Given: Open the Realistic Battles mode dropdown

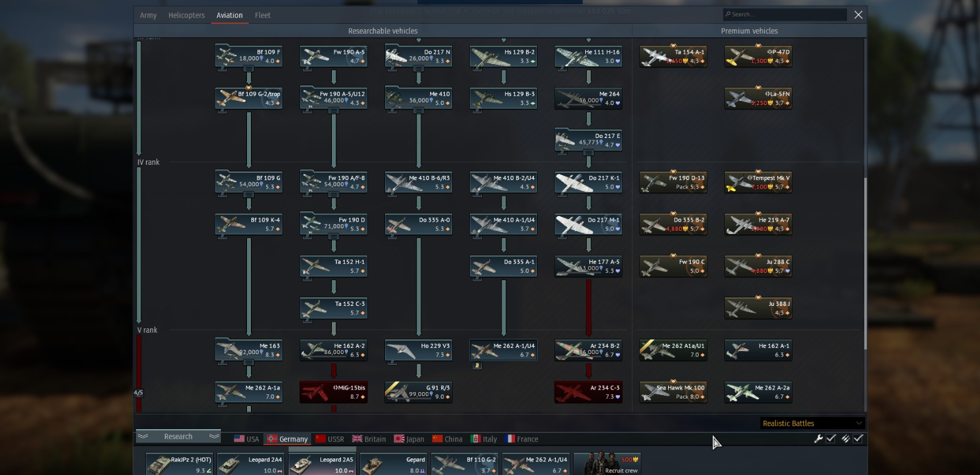Looking at the screenshot, I should tap(812, 423).
